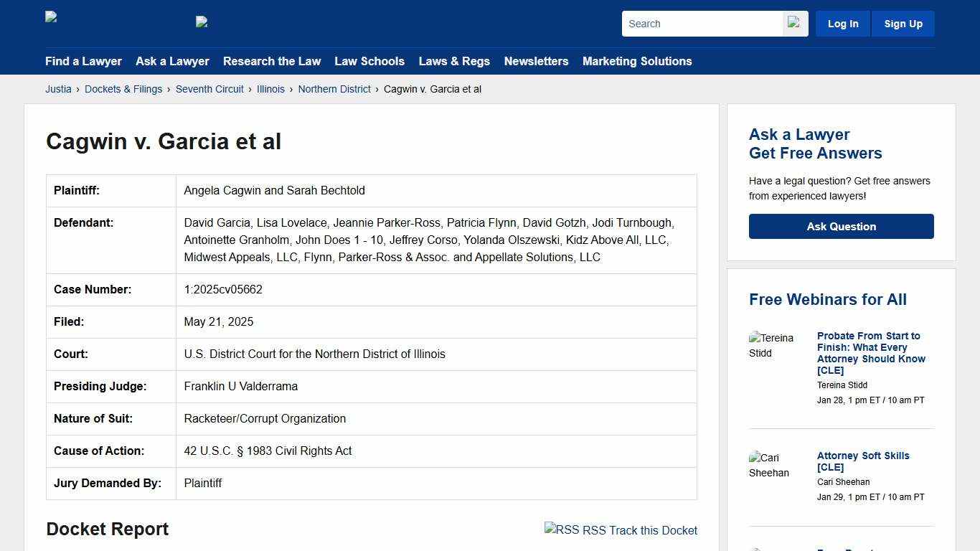The width and height of the screenshot is (980, 551).
Task: Select Newsletters from the navigation bar
Action: (x=536, y=62)
